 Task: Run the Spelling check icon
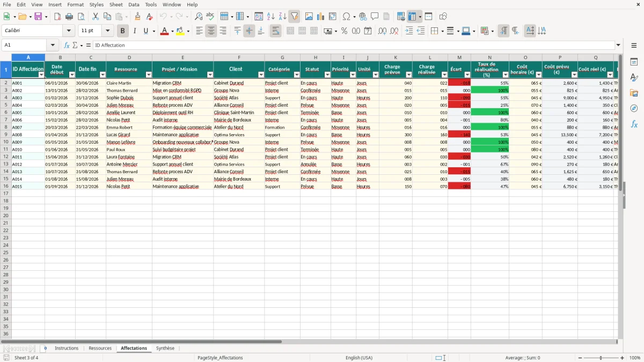pyautogui.click(x=210, y=17)
